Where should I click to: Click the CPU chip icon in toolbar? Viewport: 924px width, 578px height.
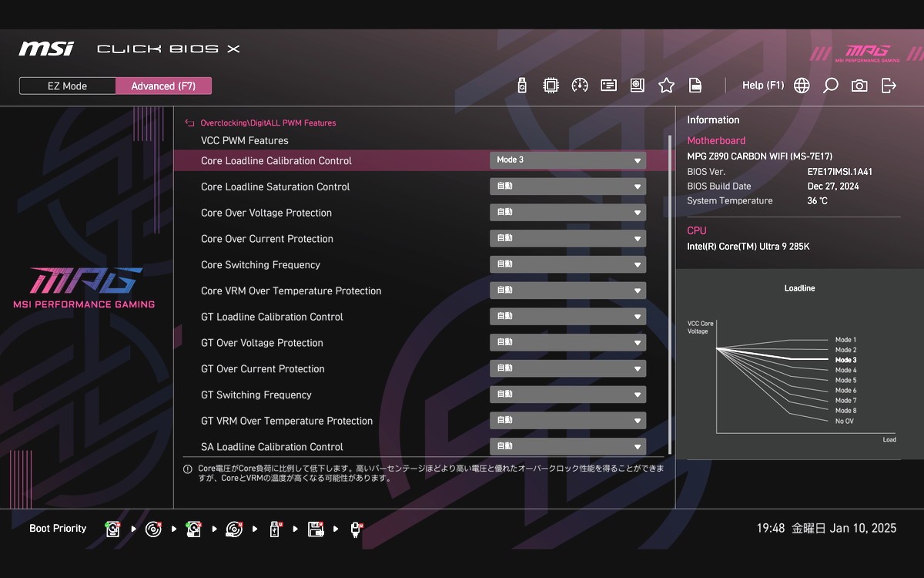click(x=551, y=86)
